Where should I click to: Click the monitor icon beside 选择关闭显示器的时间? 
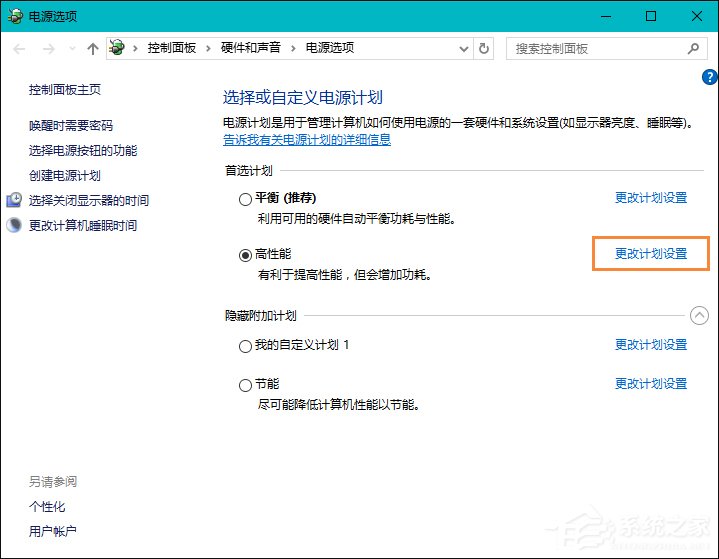click(14, 200)
